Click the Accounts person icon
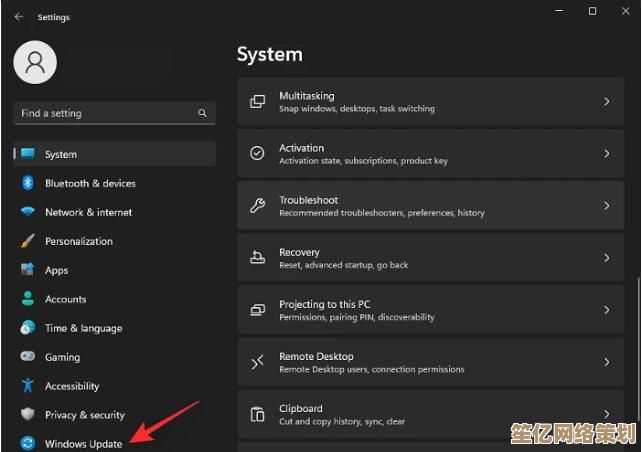Viewport: 642px width, 452px height. point(27,298)
